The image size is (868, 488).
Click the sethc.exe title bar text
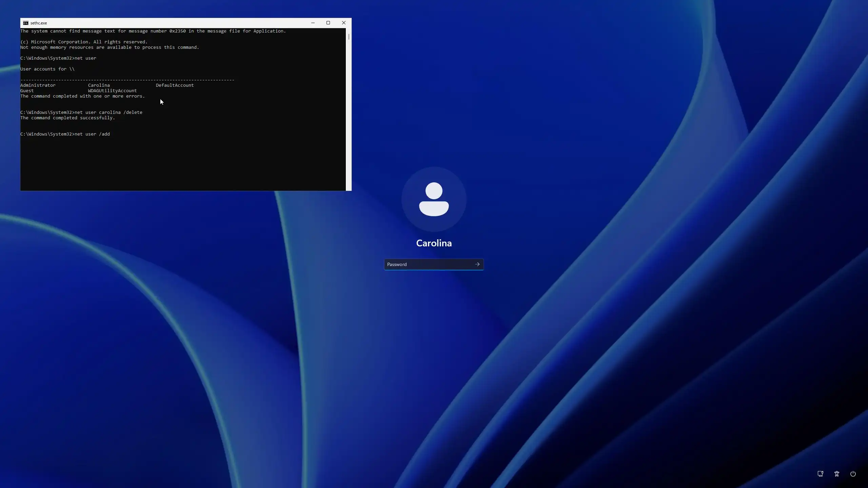pos(39,23)
